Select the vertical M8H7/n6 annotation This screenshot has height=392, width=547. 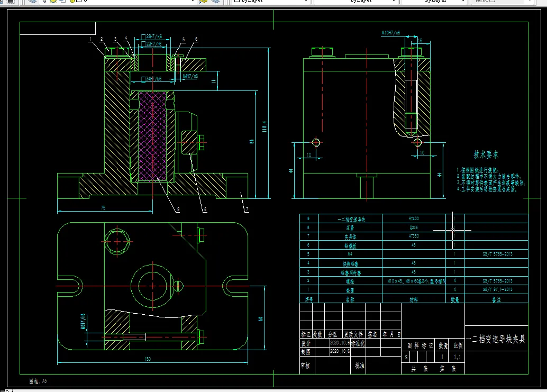point(83,321)
